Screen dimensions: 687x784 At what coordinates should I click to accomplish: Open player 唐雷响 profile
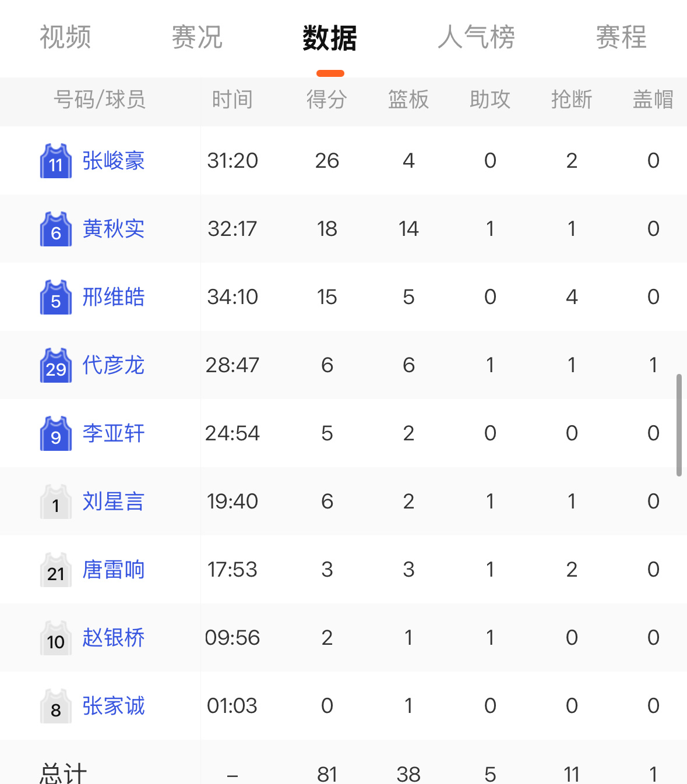pyautogui.click(x=114, y=570)
